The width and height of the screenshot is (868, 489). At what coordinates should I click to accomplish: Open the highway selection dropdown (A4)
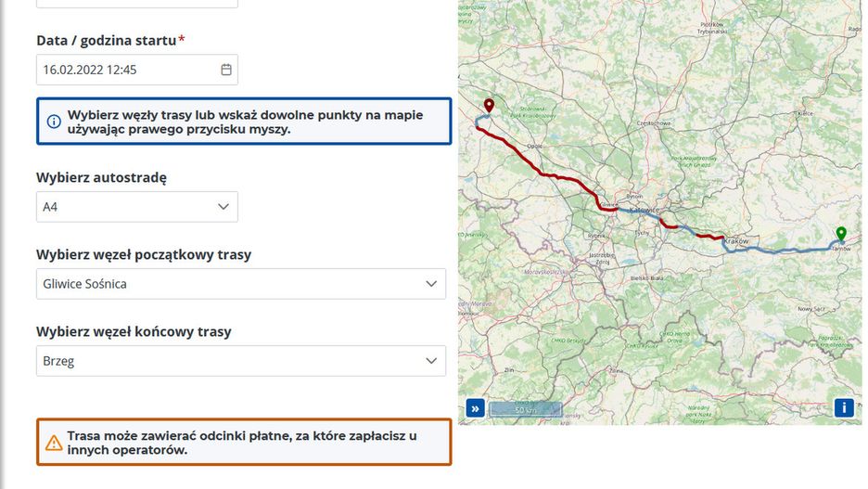137,207
